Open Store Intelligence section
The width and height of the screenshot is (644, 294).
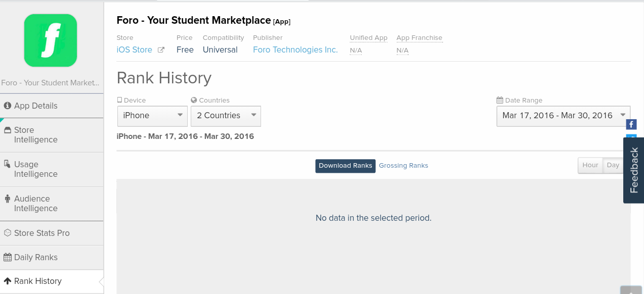pos(35,135)
